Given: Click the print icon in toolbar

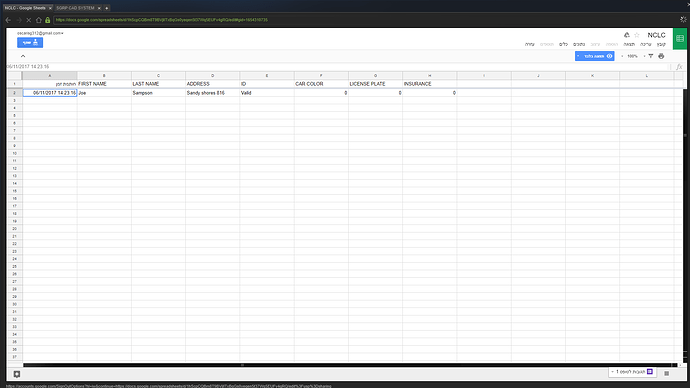Looking at the screenshot, I should [x=661, y=56].
